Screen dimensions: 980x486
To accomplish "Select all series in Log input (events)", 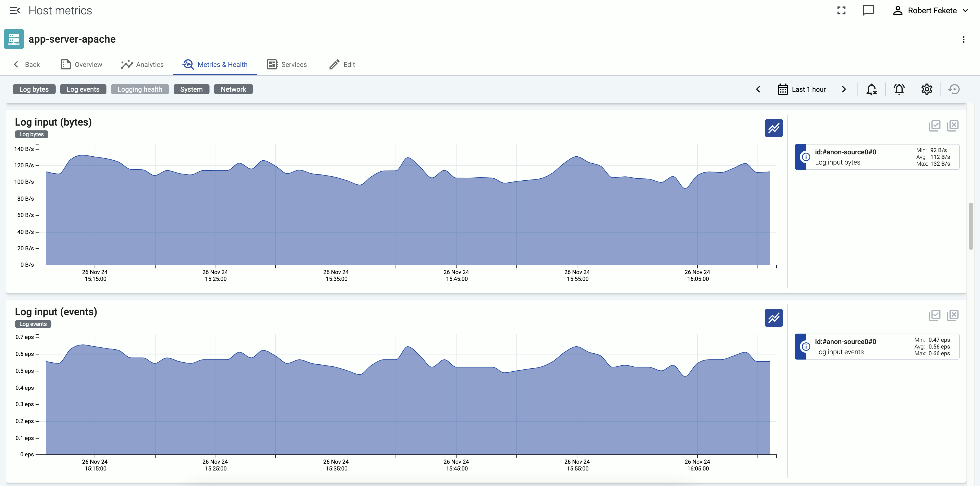I will point(934,315).
